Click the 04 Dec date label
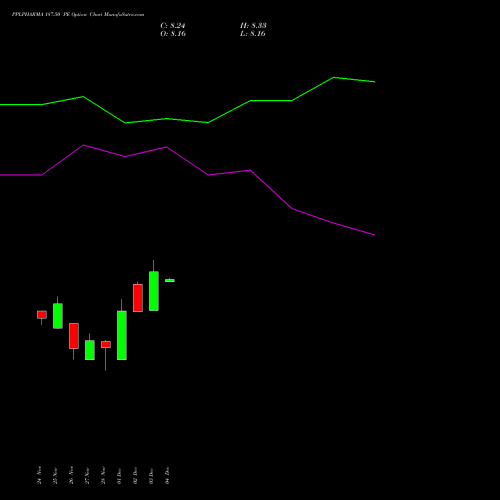500x500 pixels. click(x=167, y=475)
